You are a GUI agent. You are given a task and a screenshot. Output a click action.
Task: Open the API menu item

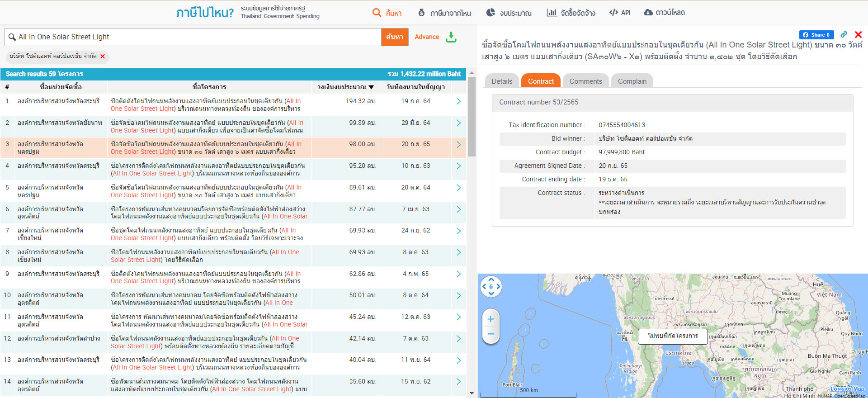point(619,13)
